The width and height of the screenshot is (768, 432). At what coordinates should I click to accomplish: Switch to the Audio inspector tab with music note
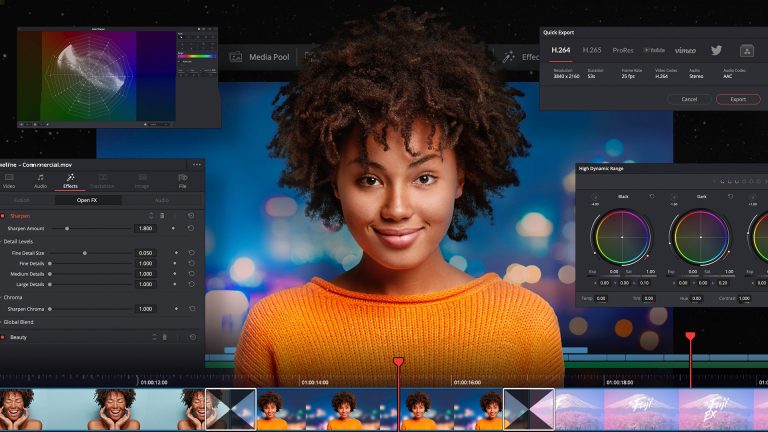click(x=40, y=181)
